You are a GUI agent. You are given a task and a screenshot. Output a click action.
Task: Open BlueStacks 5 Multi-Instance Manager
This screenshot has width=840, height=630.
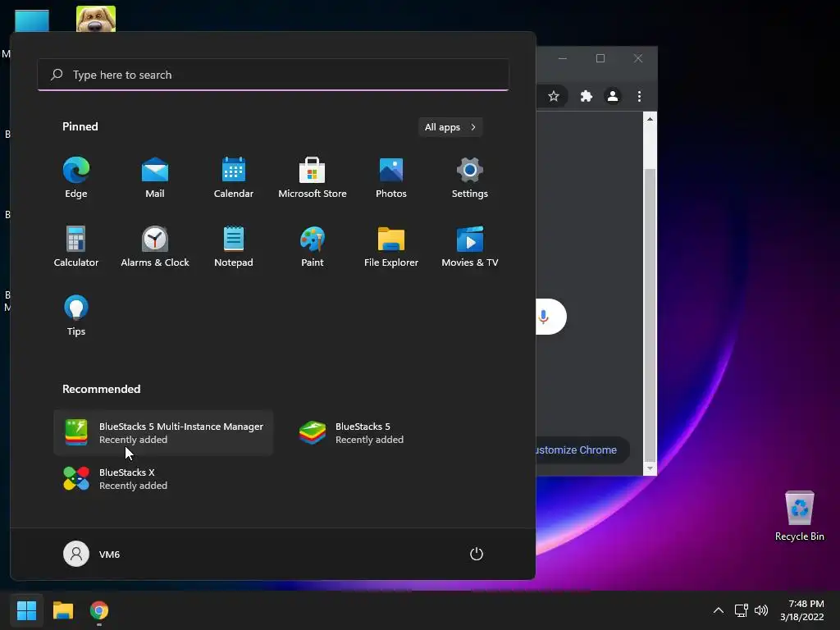point(163,433)
